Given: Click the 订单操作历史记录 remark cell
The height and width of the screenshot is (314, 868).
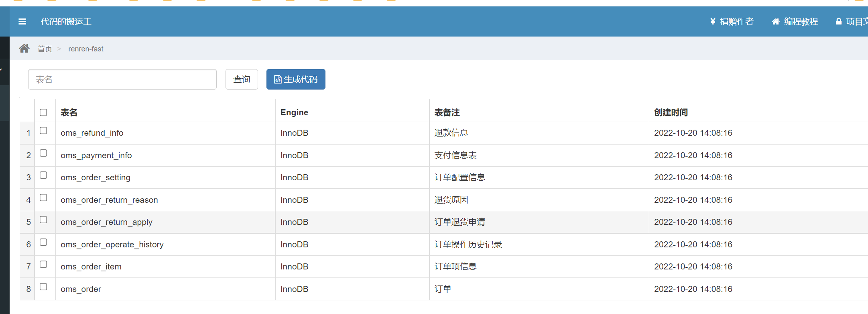Looking at the screenshot, I should click(539, 245).
